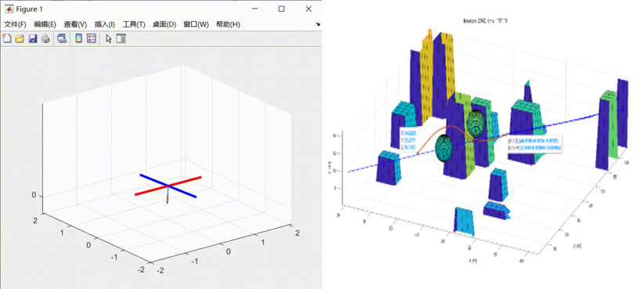Screen dimensions: 644x289
Task: Click the red bar in the 3D plot
Action: click(x=168, y=186)
